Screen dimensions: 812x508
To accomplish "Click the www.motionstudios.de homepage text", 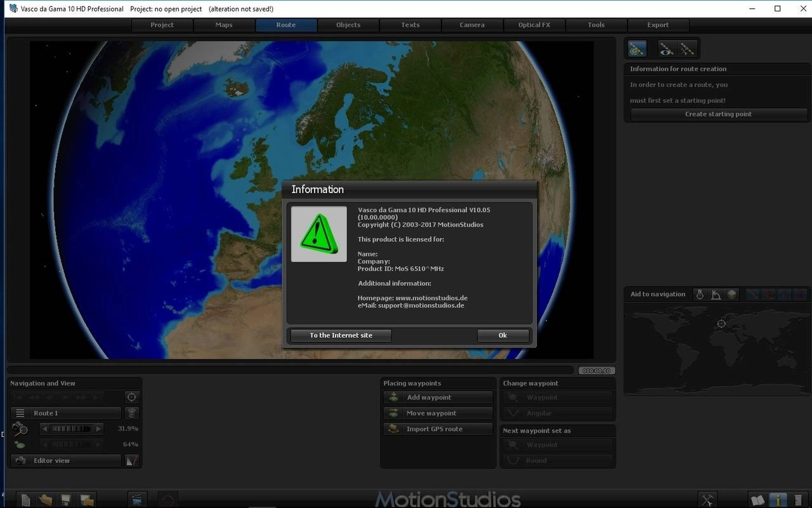I will (x=431, y=298).
